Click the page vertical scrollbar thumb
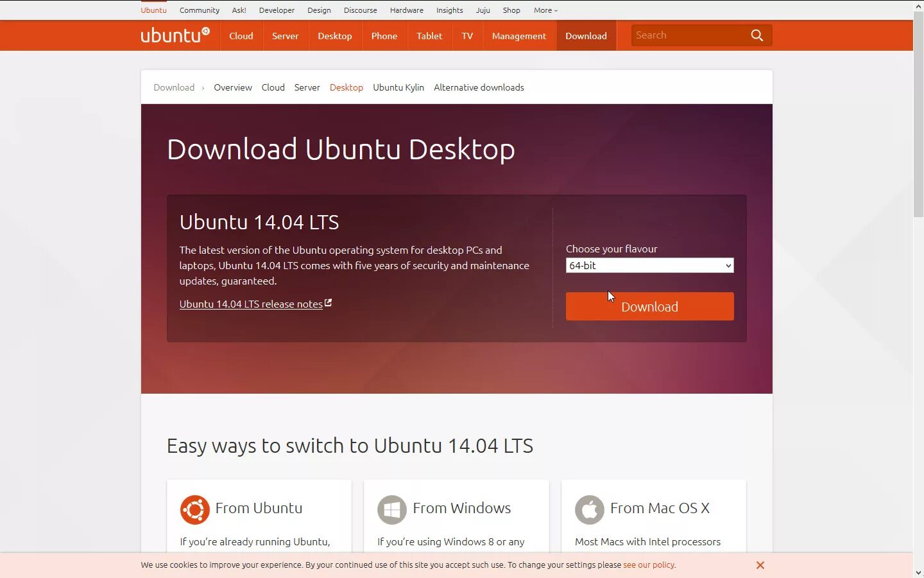 [x=918, y=114]
